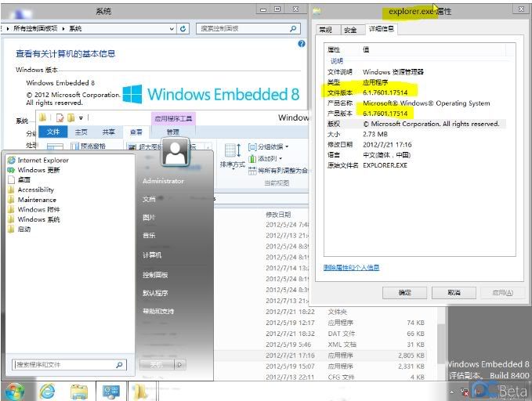
Task: Open 计算机 in start menu
Action: (152, 255)
